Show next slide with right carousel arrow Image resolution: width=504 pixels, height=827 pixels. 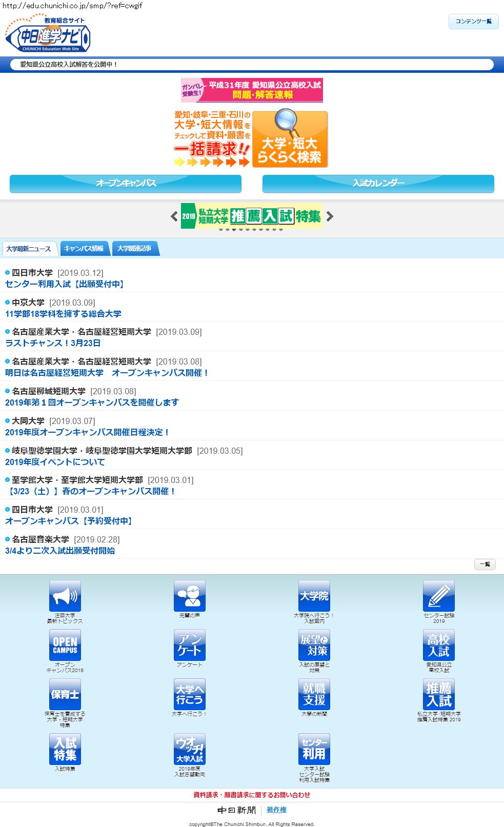click(330, 216)
